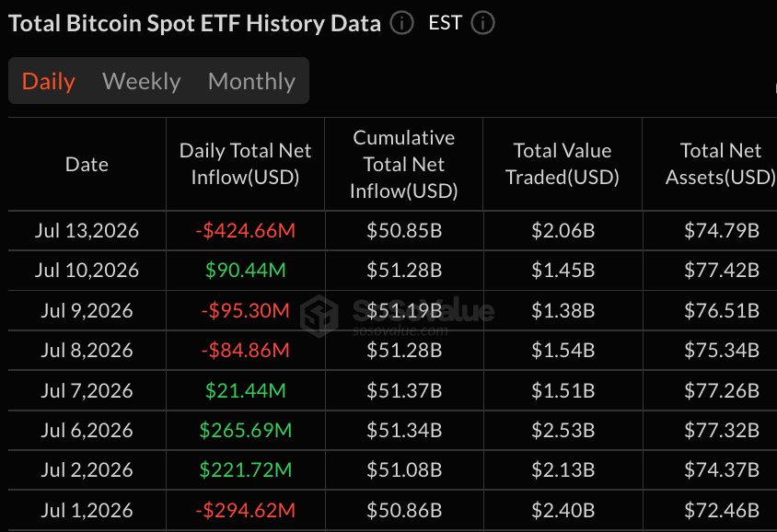Click the $51.34B cumulative inflow value
Viewport: 777px width, 532px height.
(404, 431)
